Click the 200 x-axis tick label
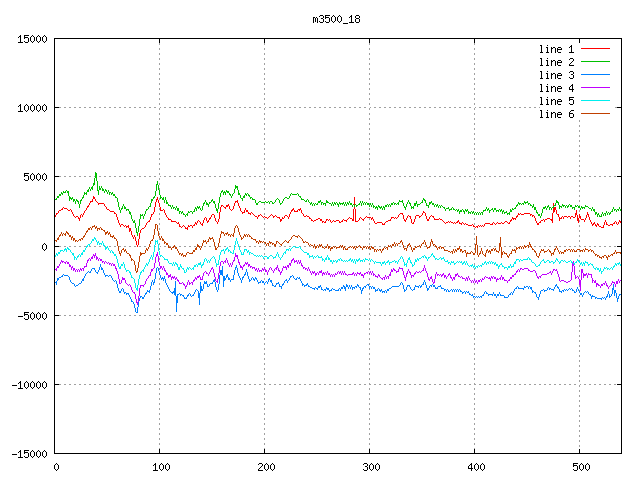Screen dimensions: 640x480 [x=265, y=467]
